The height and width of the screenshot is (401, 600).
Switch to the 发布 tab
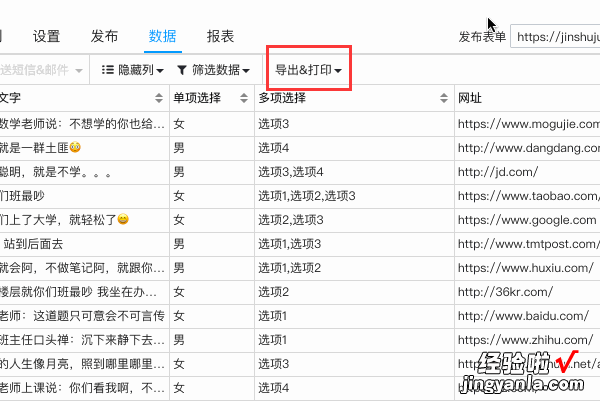104,36
